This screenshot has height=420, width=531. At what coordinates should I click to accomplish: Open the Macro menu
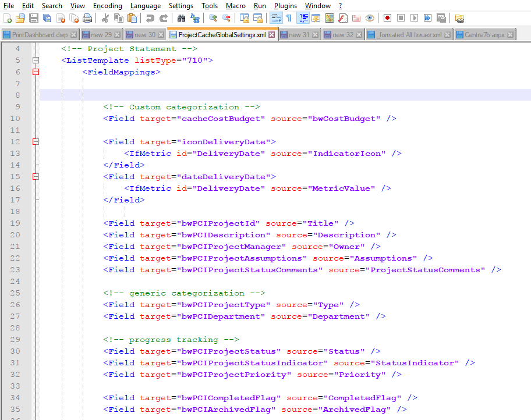[x=236, y=6]
